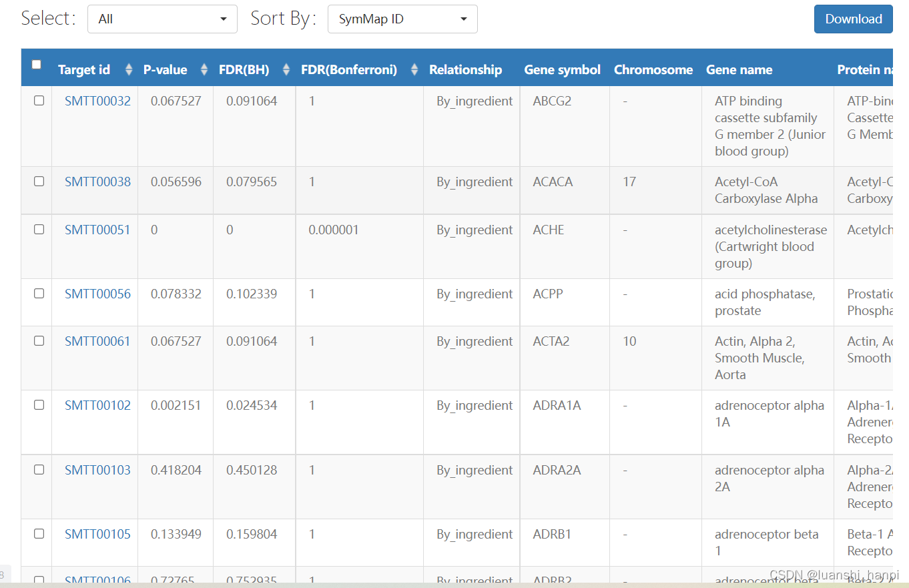The image size is (909, 588).
Task: Click FDR(BH) cell 0.159804
Action: (252, 534)
